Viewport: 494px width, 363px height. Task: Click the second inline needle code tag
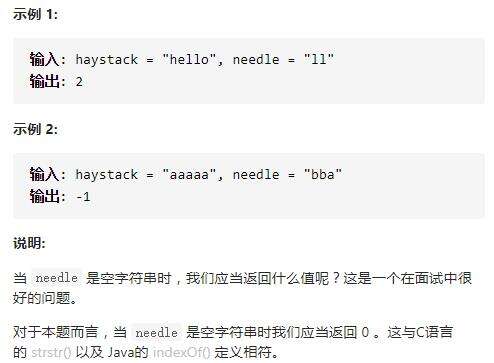[x=156, y=333]
